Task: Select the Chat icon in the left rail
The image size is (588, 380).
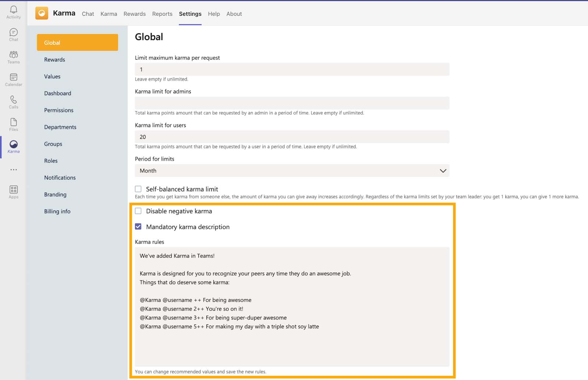Action: point(13,34)
